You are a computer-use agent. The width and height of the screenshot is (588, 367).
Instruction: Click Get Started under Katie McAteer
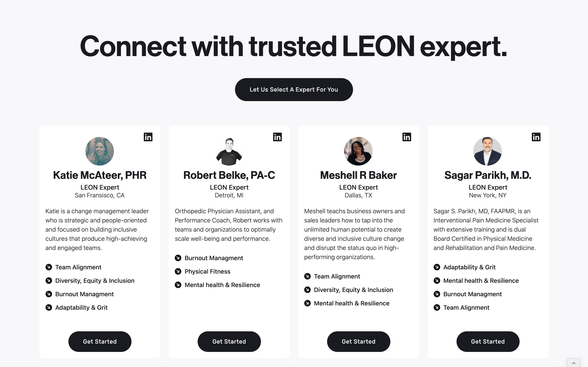[100, 342]
